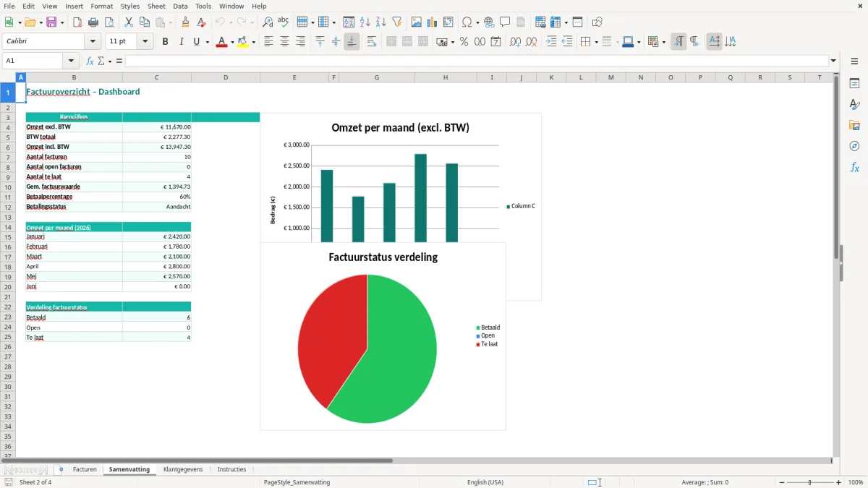Image resolution: width=868 pixels, height=488 pixels.
Task: Insert a hyperlink
Action: click(490, 22)
